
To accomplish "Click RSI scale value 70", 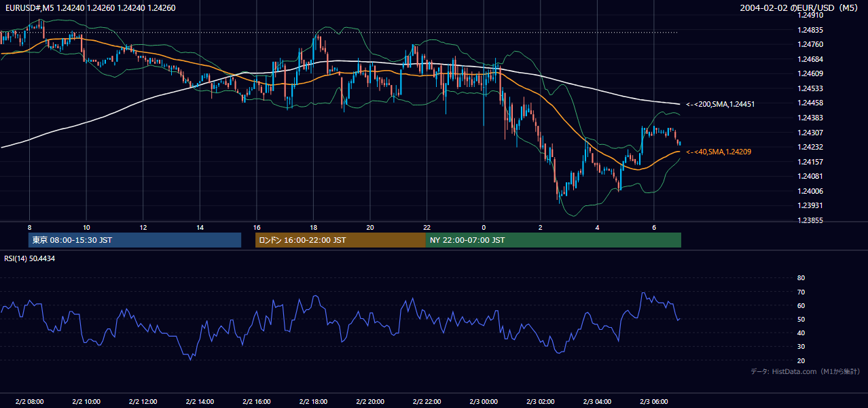I will [801, 292].
